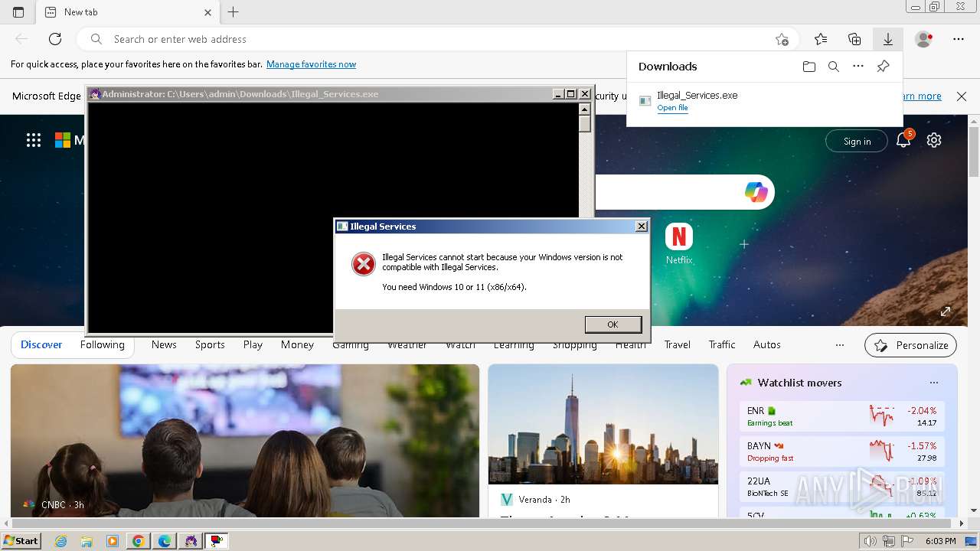Open the Traffic feed category

click(722, 344)
